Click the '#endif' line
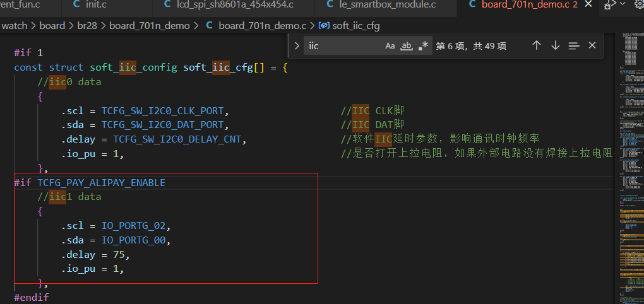This screenshot has width=644, height=304. pos(31,298)
